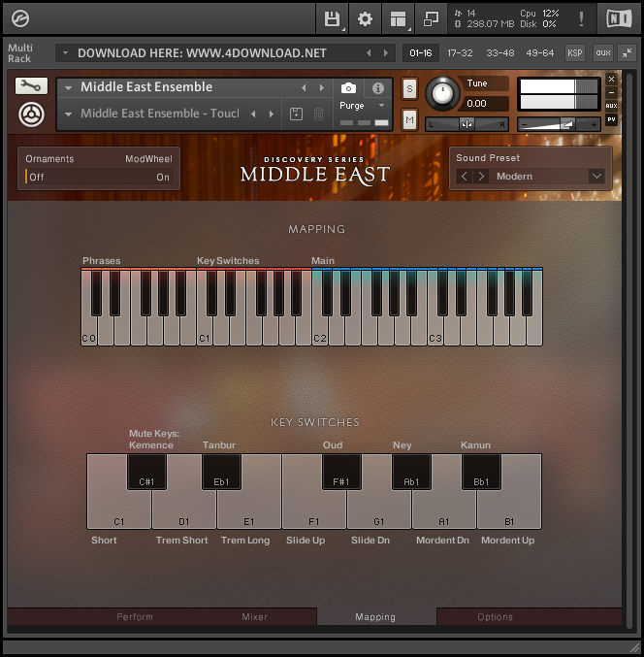Delete snapshot with trash icon
Image resolution: width=644 pixels, height=657 pixels.
pos(318,114)
